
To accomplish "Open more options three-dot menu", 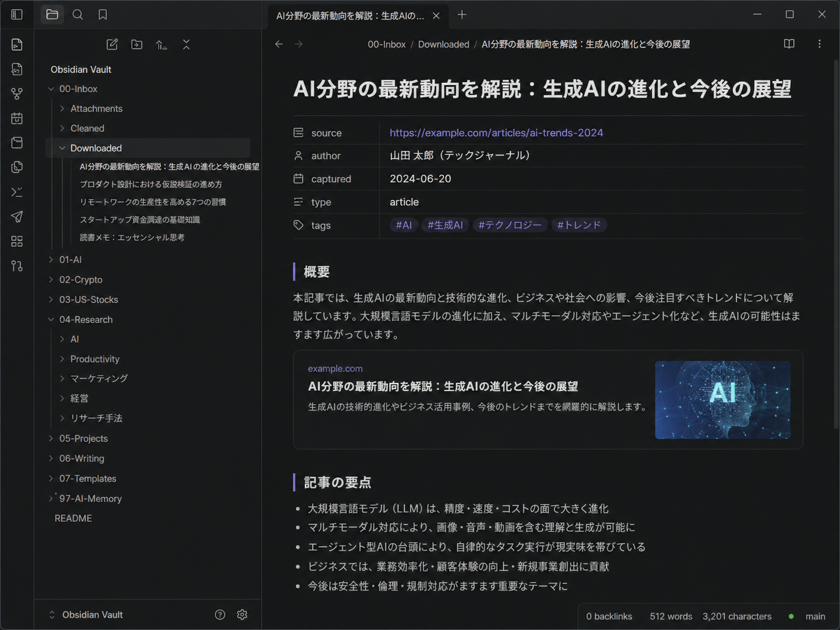I will 819,44.
